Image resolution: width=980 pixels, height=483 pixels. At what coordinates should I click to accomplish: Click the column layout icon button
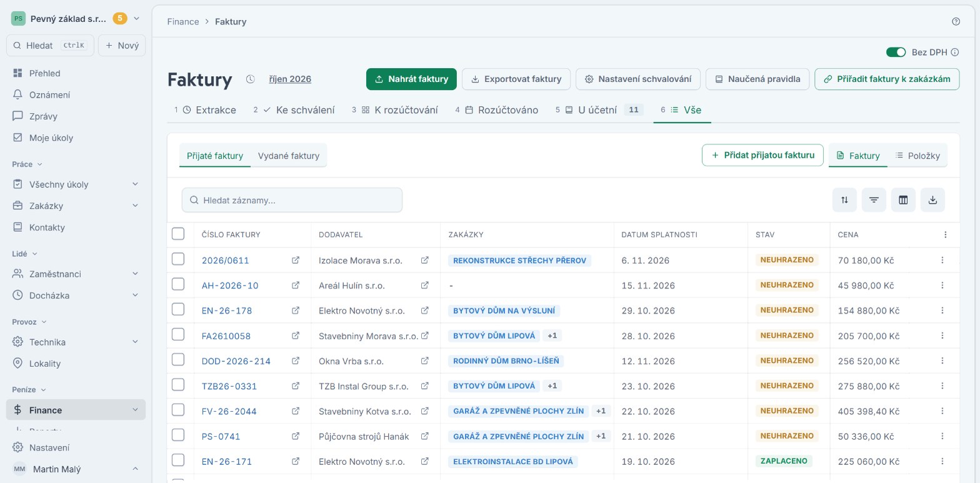[903, 200]
